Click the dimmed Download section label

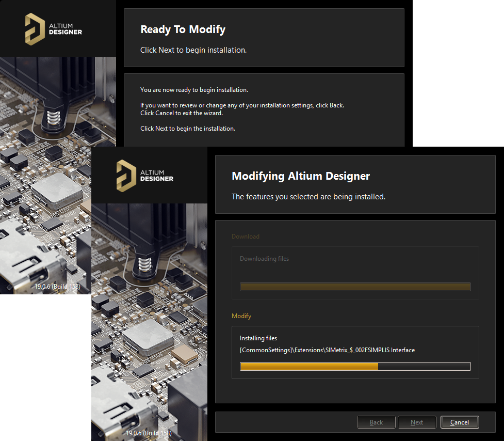tap(246, 237)
